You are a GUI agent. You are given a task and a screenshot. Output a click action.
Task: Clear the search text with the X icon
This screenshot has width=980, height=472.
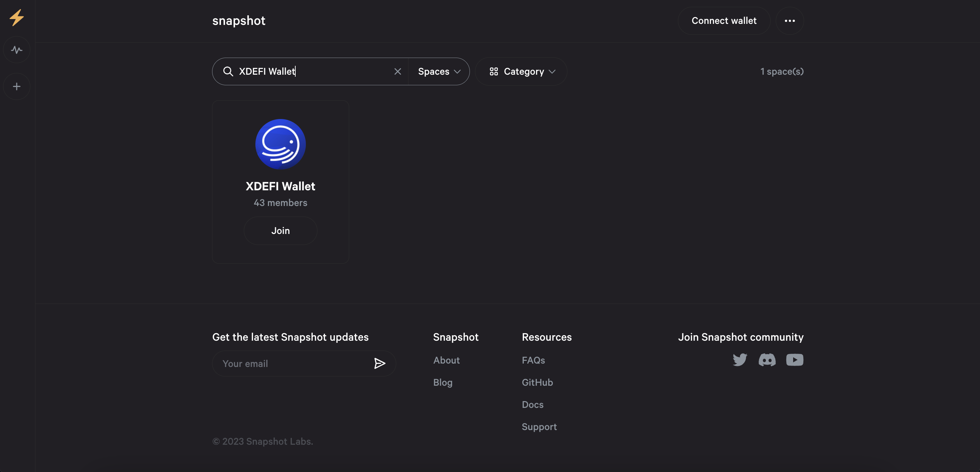pyautogui.click(x=398, y=72)
